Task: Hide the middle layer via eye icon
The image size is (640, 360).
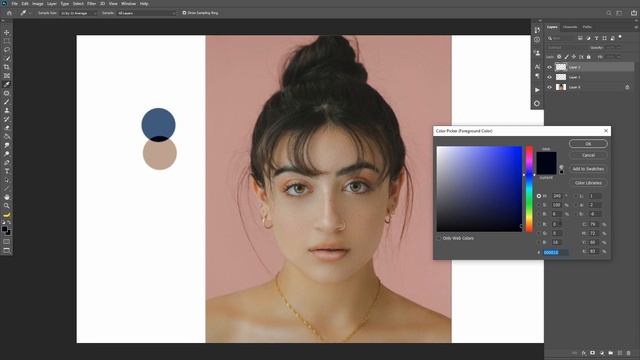Action: (x=549, y=77)
